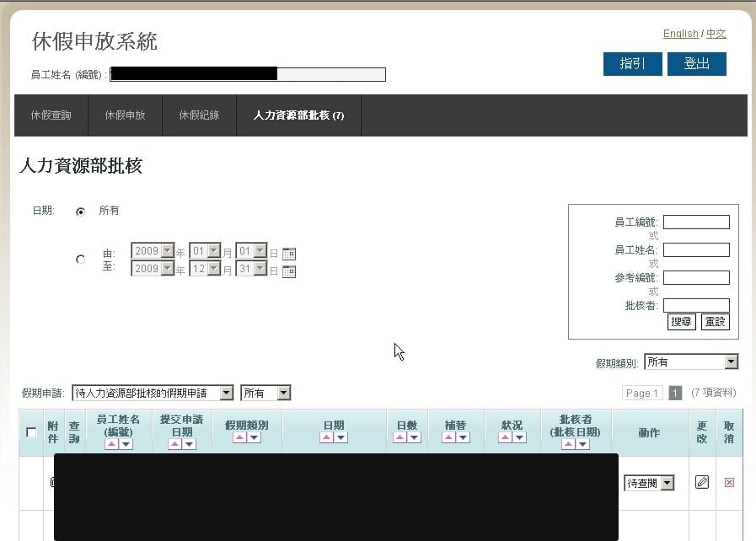
Task: Sort 狀況 column ascending
Action: (505, 437)
